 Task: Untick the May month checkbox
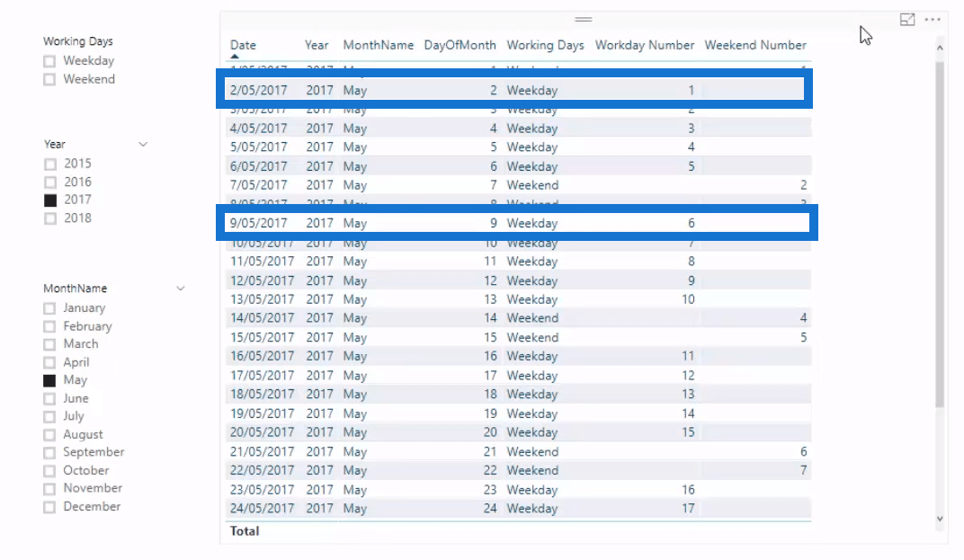click(x=49, y=380)
